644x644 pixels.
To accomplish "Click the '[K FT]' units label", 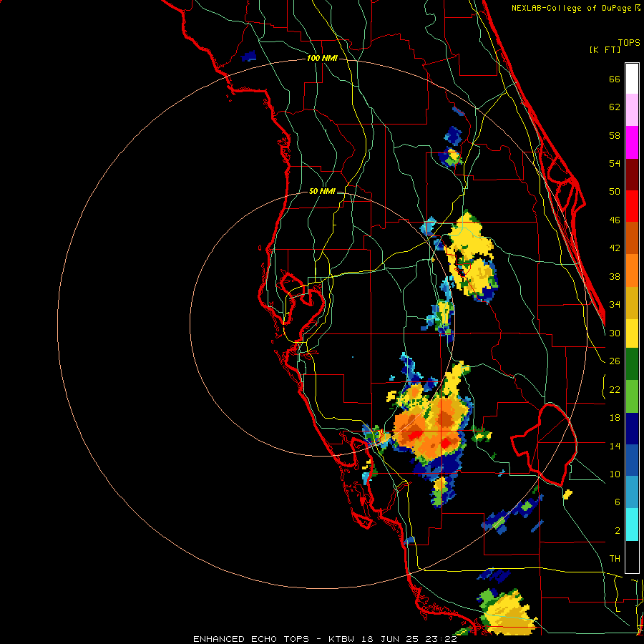I will pyautogui.click(x=605, y=50).
